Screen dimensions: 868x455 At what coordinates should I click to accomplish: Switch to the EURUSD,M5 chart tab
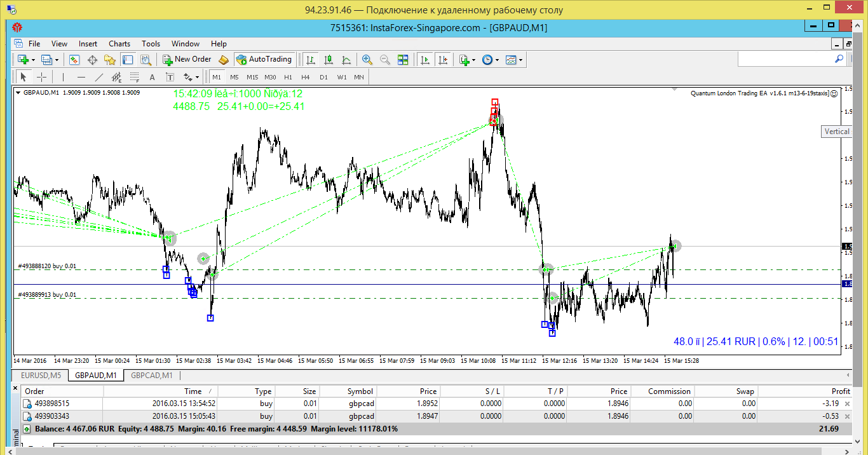tap(41, 376)
